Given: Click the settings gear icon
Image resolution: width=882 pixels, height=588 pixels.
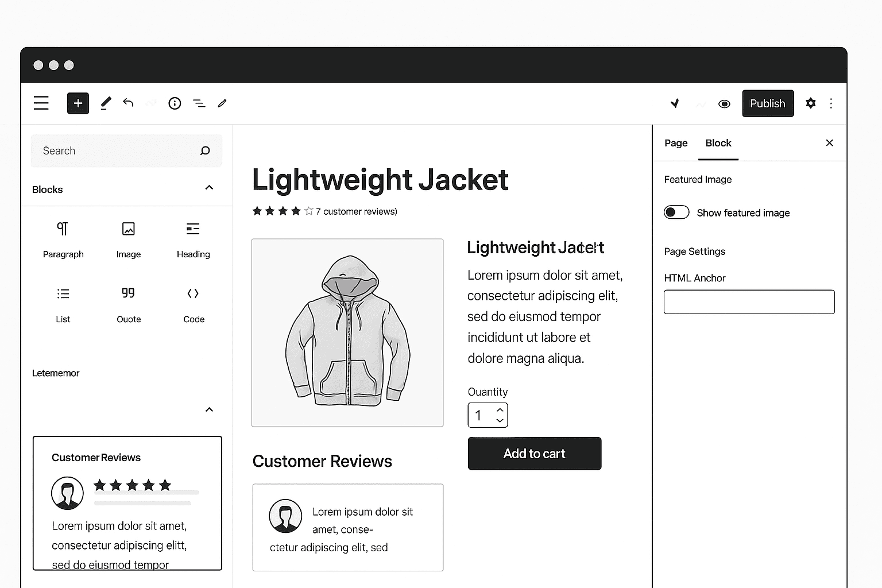Looking at the screenshot, I should click(x=810, y=103).
